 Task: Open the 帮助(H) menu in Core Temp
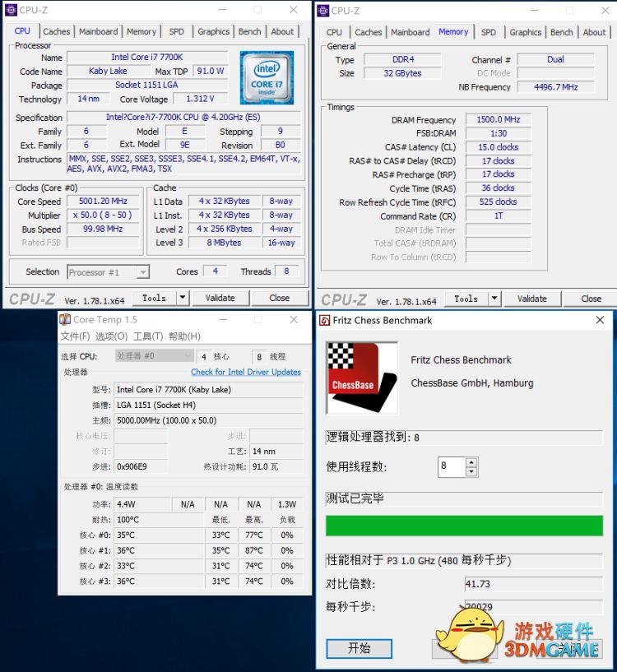point(184,336)
